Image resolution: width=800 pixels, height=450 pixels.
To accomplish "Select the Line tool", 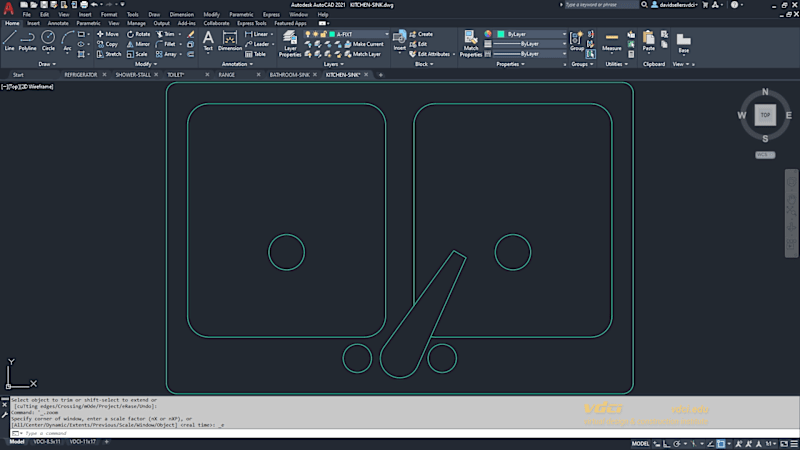I will [9, 40].
